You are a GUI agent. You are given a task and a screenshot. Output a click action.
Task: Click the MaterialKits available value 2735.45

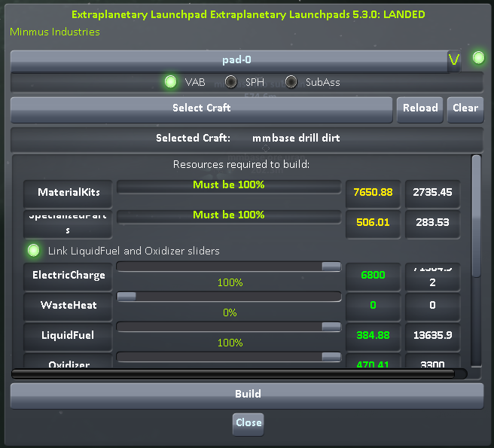(432, 194)
